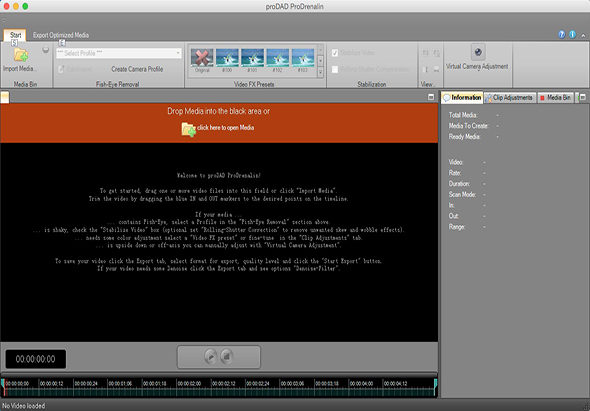Click the 'Duration:' label
The image size is (590, 411).
tap(459, 184)
